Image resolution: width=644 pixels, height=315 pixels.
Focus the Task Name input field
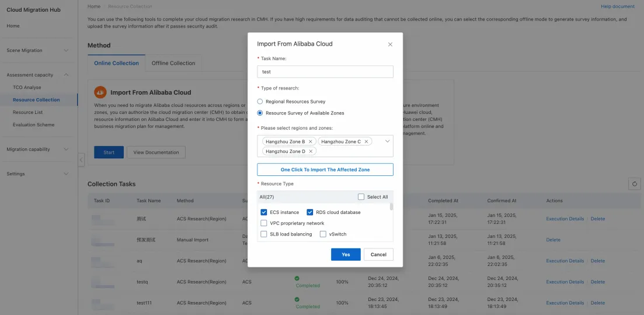point(325,72)
